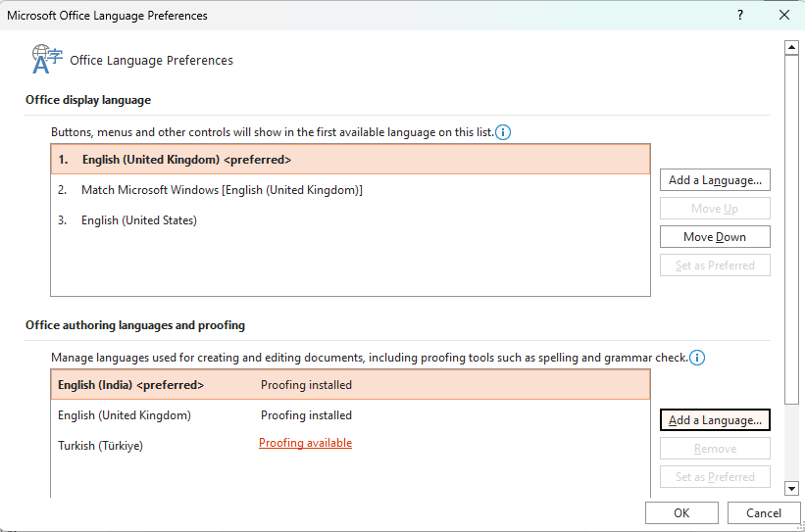Screen dimensions: 805x532
Task: Click Add a Language for display language
Action: tap(715, 180)
